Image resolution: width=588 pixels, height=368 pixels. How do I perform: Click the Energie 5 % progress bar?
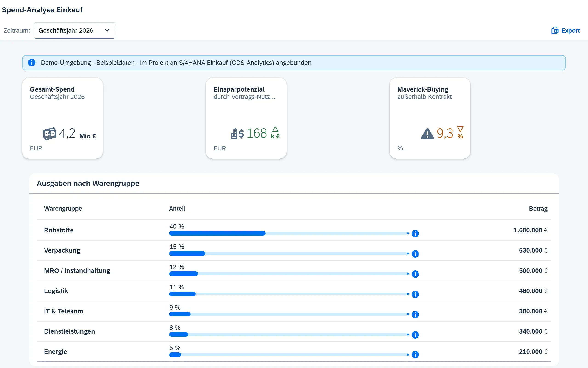(x=289, y=354)
